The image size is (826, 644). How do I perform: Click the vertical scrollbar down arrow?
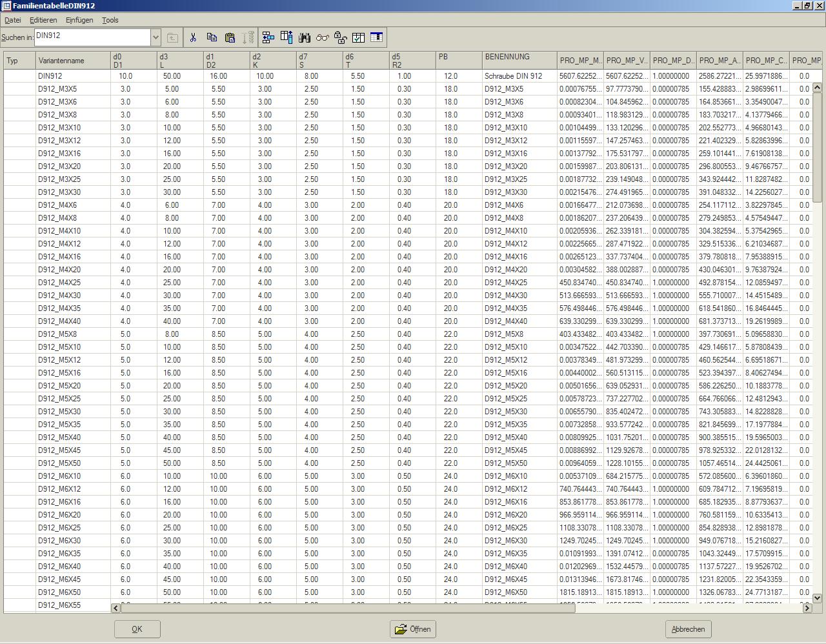tap(817, 598)
